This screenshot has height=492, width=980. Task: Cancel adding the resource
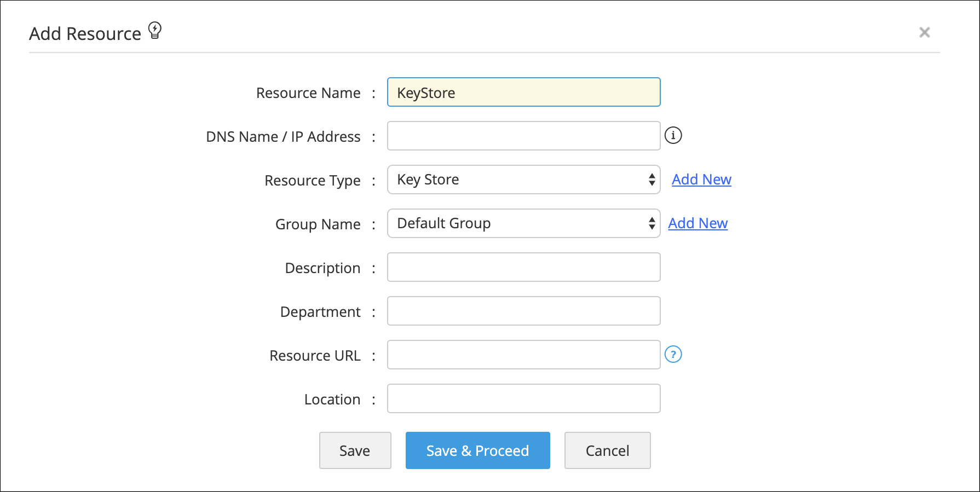point(607,450)
